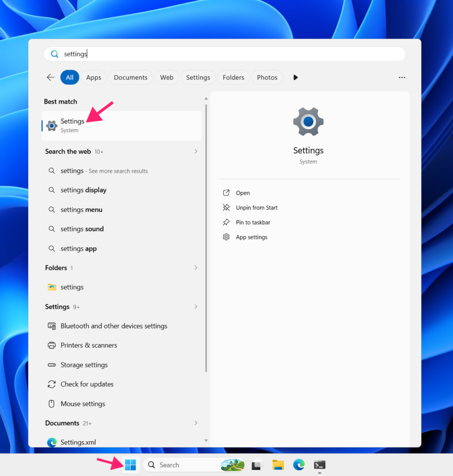Click the settings folder icon
453x476 pixels.
point(52,287)
